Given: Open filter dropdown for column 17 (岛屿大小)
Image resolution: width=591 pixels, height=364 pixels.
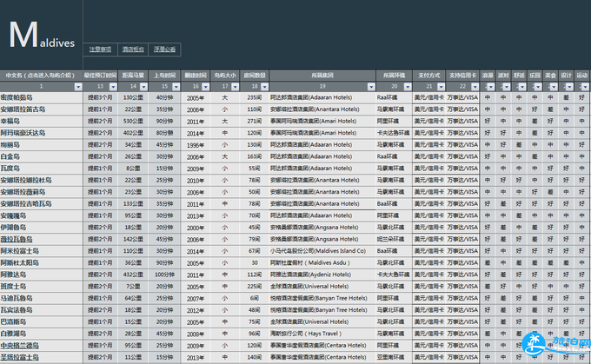Looking at the screenshot, I should (236, 87).
